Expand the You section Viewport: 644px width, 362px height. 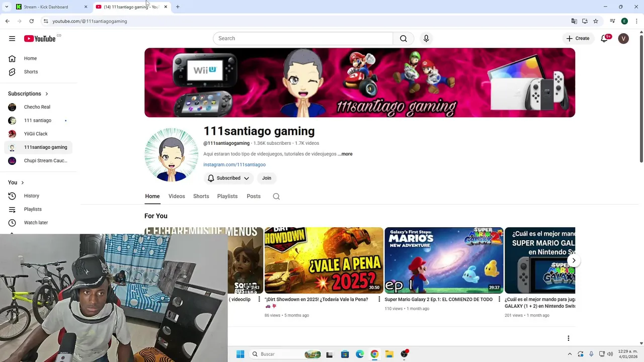(16, 183)
